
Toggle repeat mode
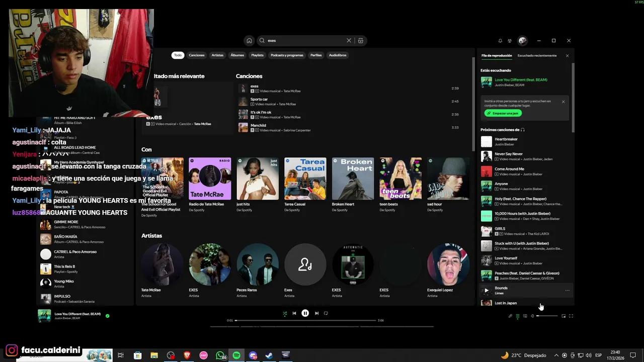click(326, 313)
